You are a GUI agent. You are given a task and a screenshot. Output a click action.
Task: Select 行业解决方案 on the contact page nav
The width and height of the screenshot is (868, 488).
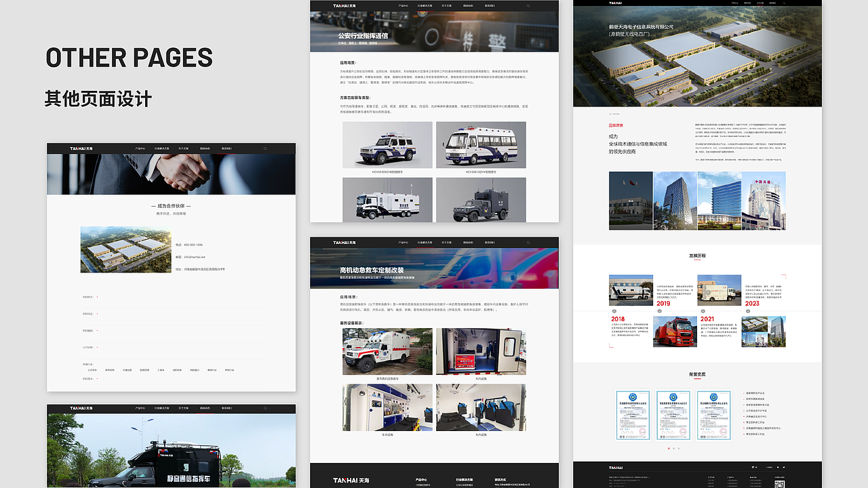coord(161,148)
